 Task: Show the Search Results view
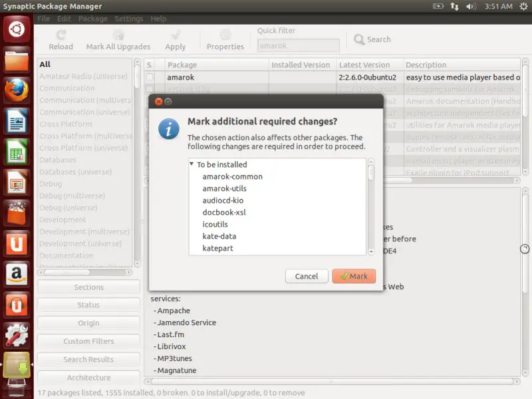tap(88, 359)
